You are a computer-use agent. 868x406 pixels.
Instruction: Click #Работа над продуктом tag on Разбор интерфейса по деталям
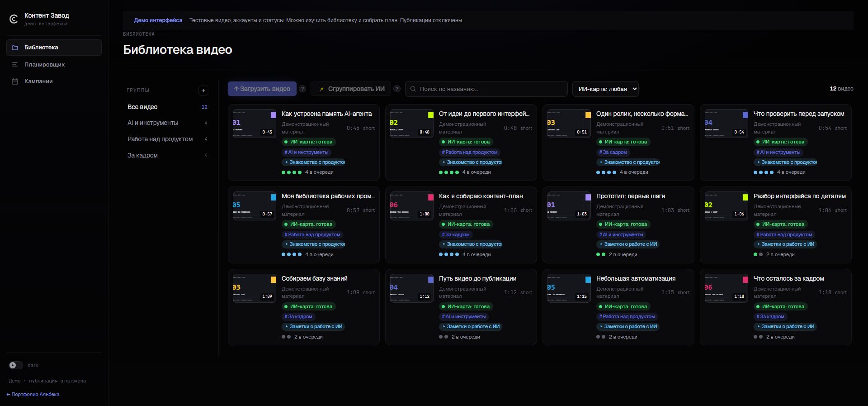[x=784, y=234]
